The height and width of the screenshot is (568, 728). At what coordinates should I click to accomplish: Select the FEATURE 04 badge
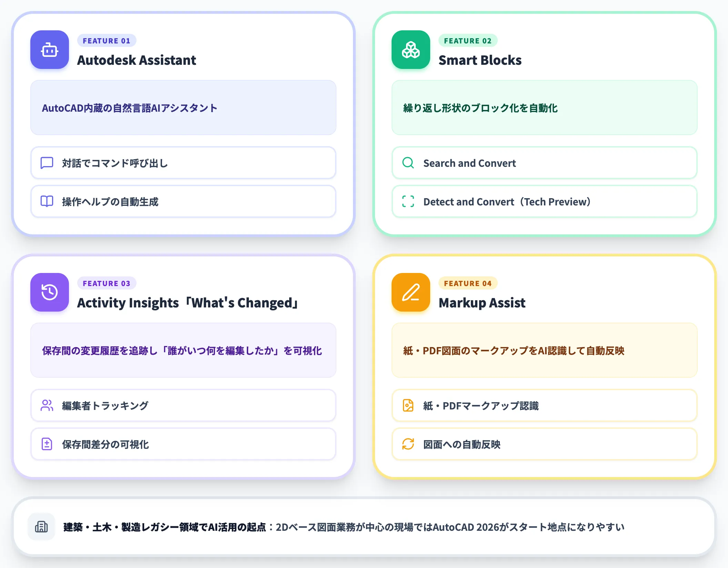click(x=468, y=283)
